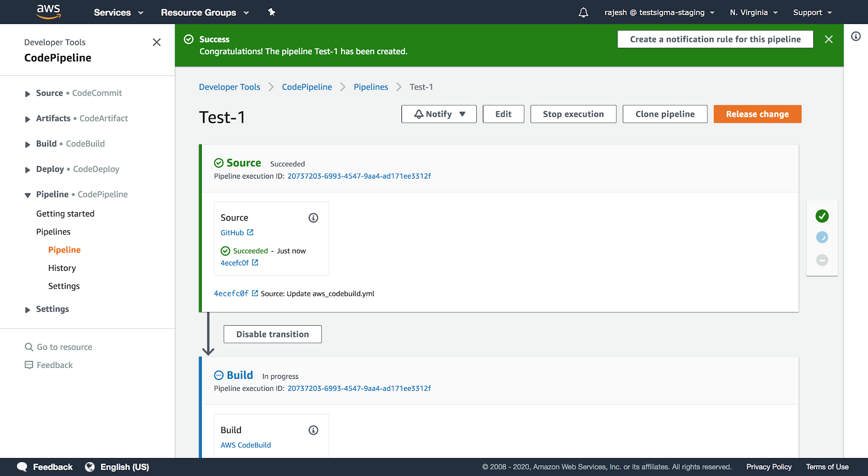Click footer Feedback label
Screen dimensions: 868x476
(x=53, y=467)
